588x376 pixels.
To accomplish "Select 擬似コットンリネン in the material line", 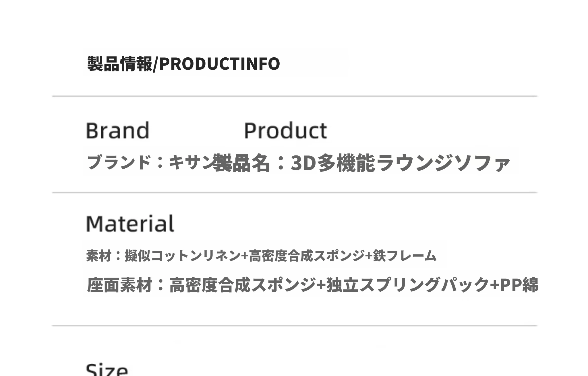I will coord(183,256).
